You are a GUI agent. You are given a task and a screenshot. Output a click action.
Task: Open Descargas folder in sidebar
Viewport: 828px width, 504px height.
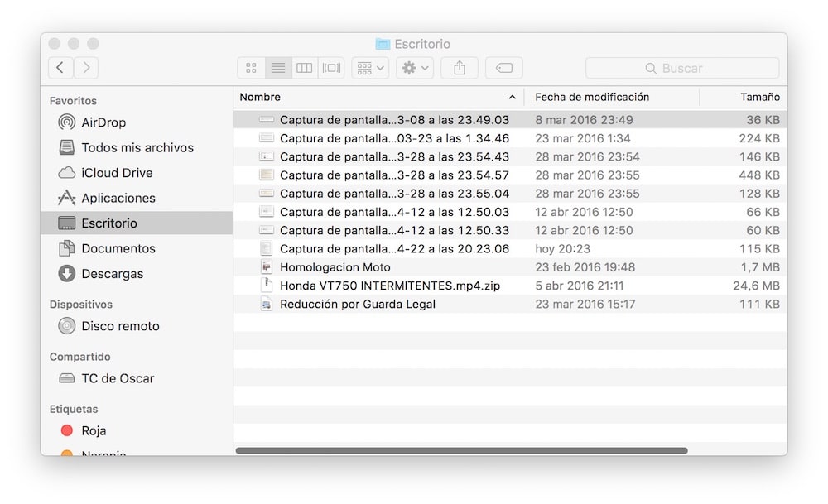point(112,274)
